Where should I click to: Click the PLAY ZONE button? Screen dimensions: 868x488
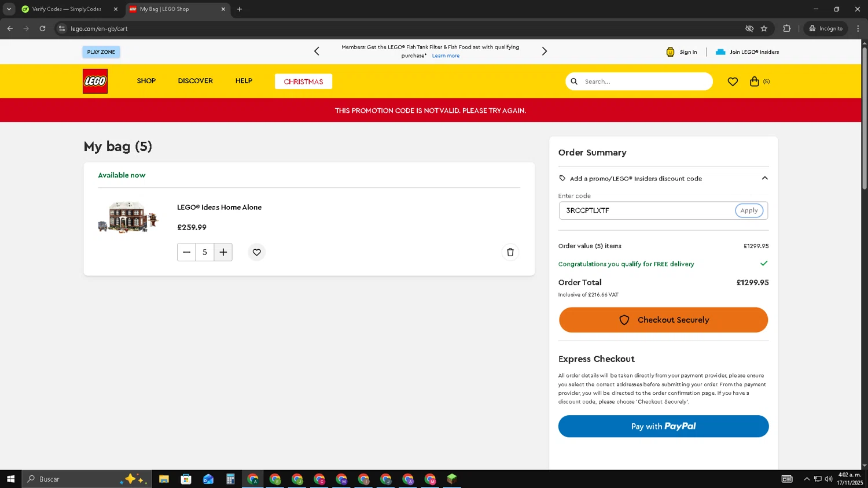101,52
